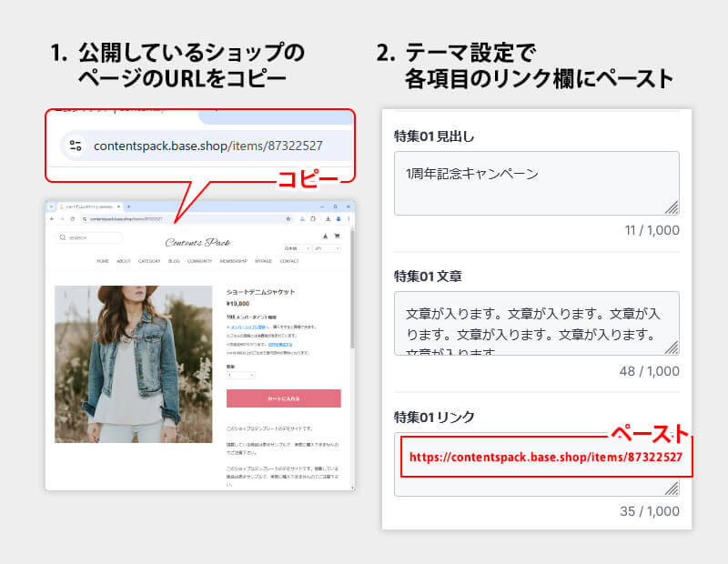Image resolution: width=728 pixels, height=564 pixels.
Task: Click the 特集01 リンク label
Action: (434, 417)
